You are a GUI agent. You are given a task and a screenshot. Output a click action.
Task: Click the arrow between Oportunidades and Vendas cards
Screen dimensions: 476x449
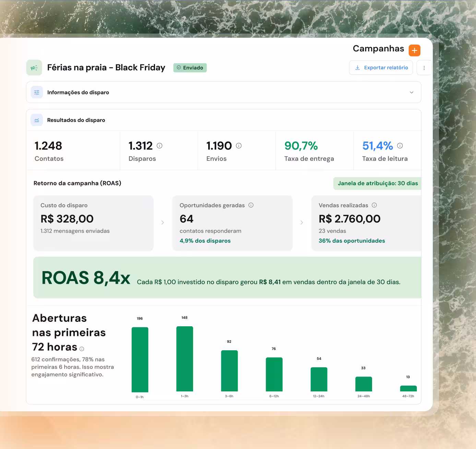[x=302, y=223]
